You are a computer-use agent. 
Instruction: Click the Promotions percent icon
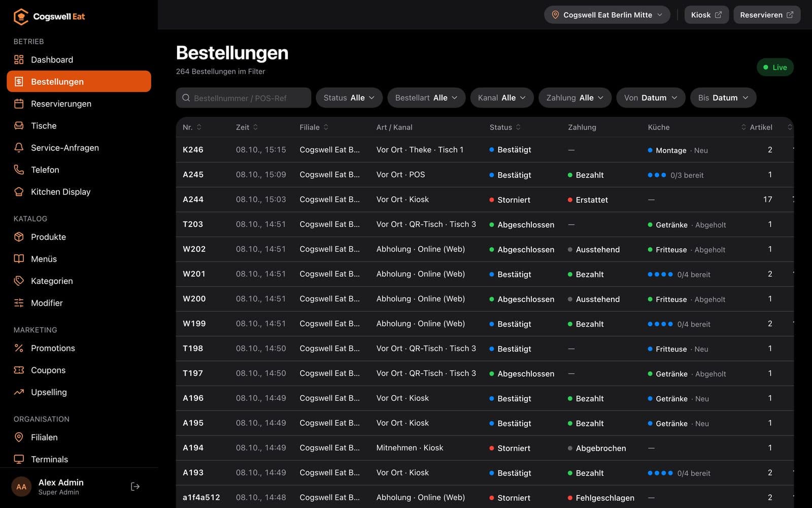tap(19, 348)
